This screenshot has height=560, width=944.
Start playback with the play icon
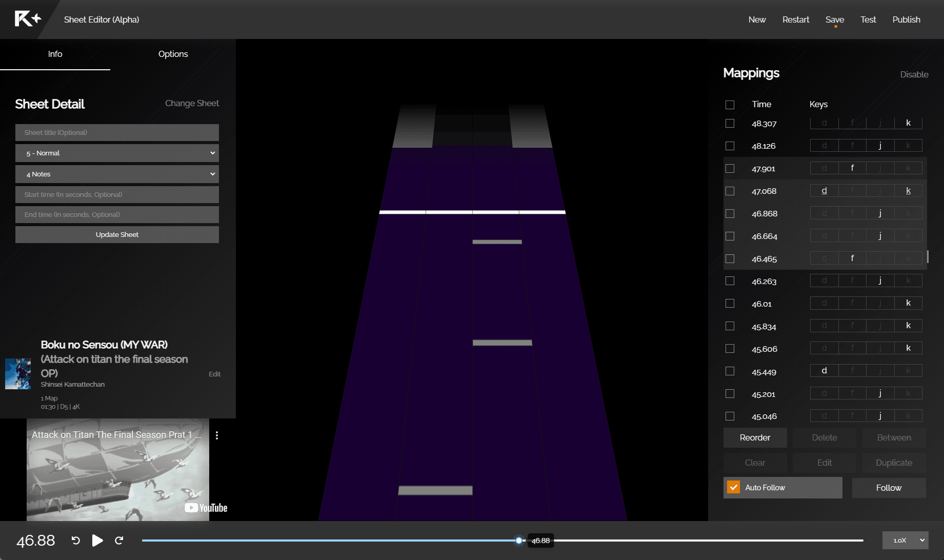tap(97, 541)
